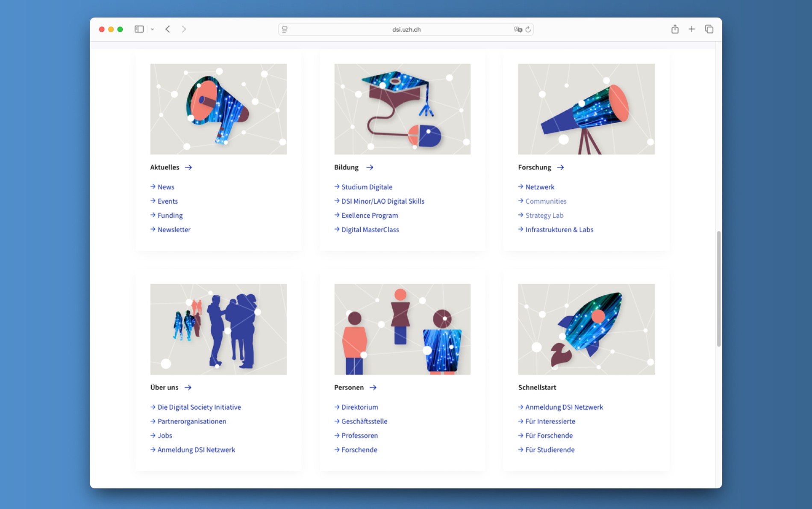Click the Studium Digitale link
Image resolution: width=812 pixels, height=509 pixels.
pos(366,187)
